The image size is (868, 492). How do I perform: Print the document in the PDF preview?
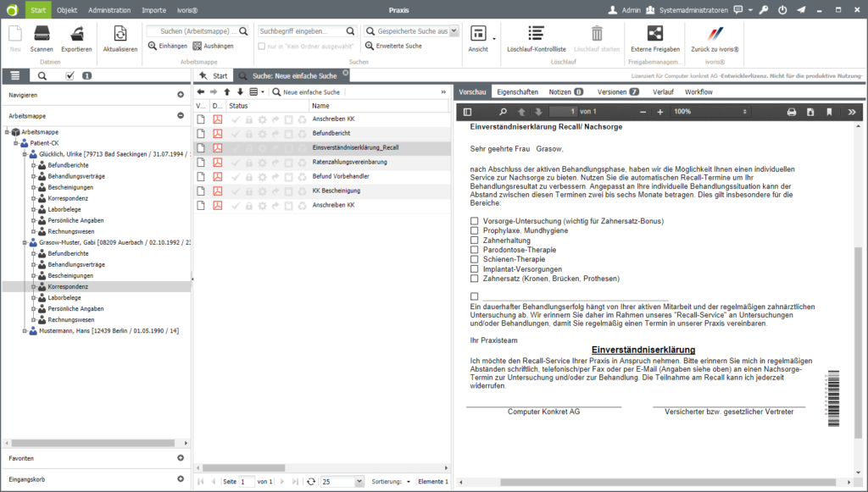792,112
